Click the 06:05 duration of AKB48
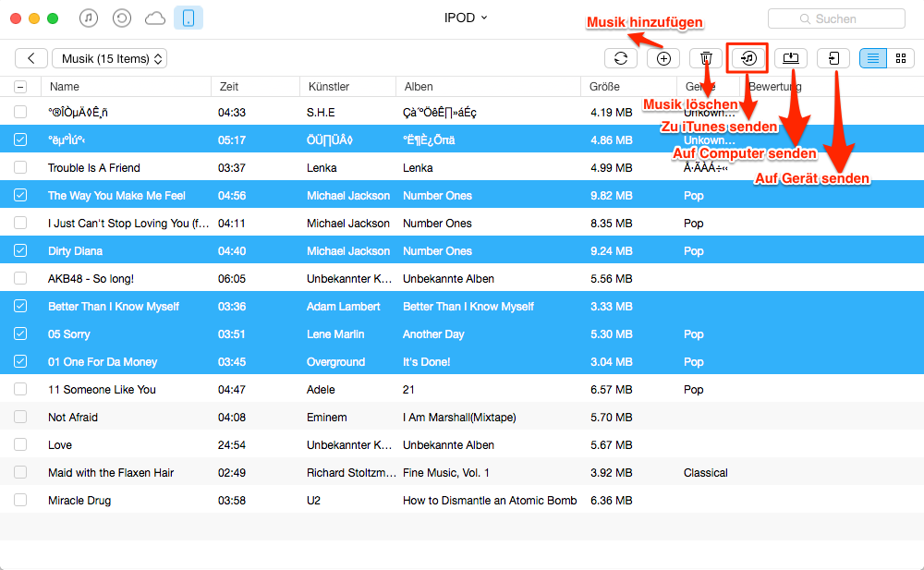 click(232, 279)
